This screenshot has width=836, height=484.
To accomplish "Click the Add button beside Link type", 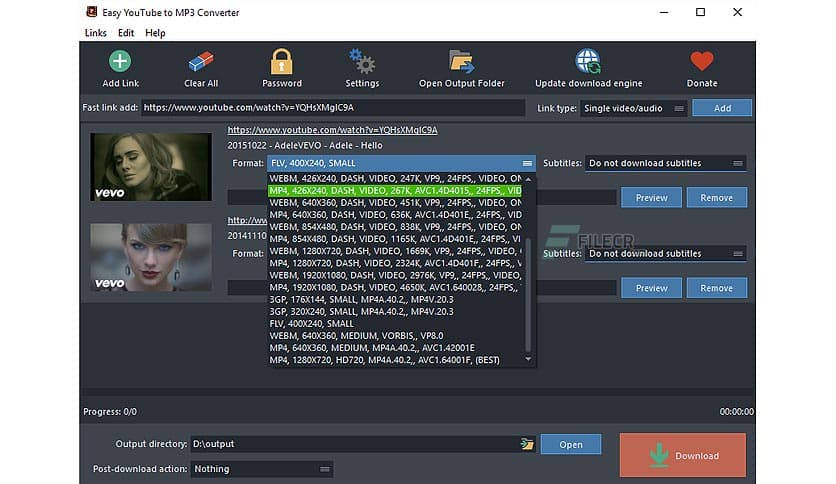I will click(722, 108).
